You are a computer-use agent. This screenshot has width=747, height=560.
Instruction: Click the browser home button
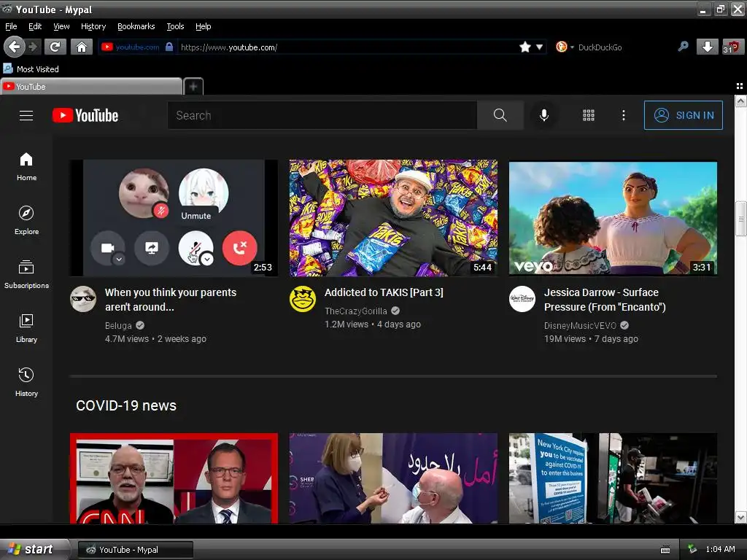click(82, 47)
